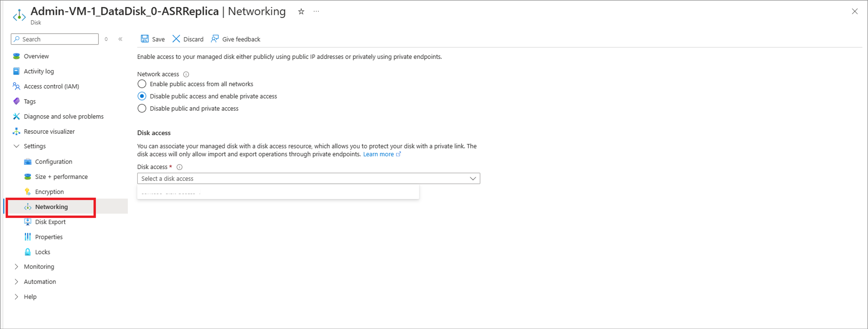Open the Encryption menu item
The height and width of the screenshot is (329, 868).
point(49,192)
